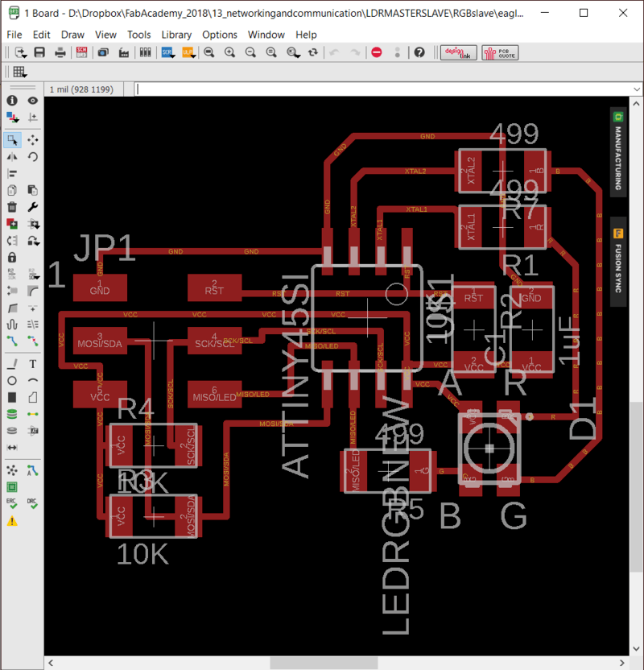Open Help question mark icon

click(x=419, y=52)
